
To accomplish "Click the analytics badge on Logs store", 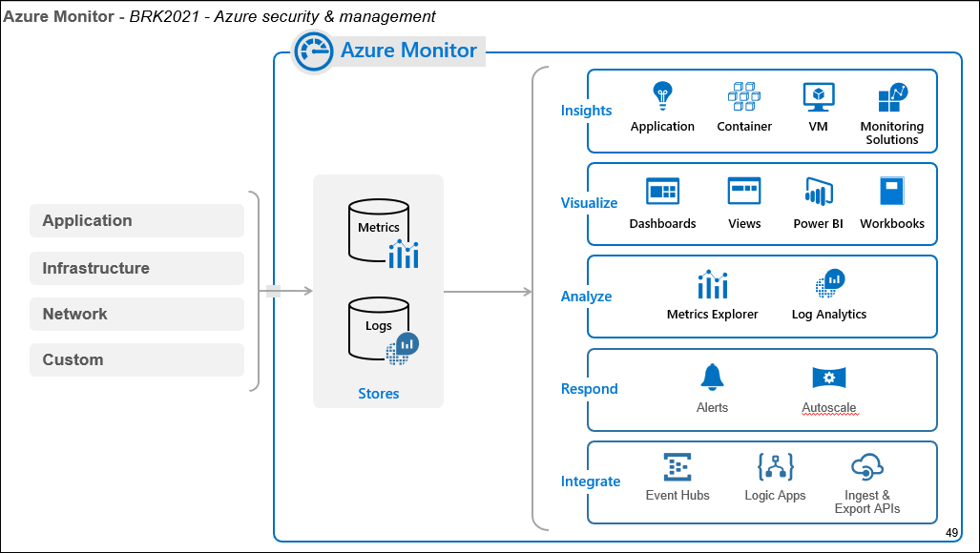I will [403, 348].
